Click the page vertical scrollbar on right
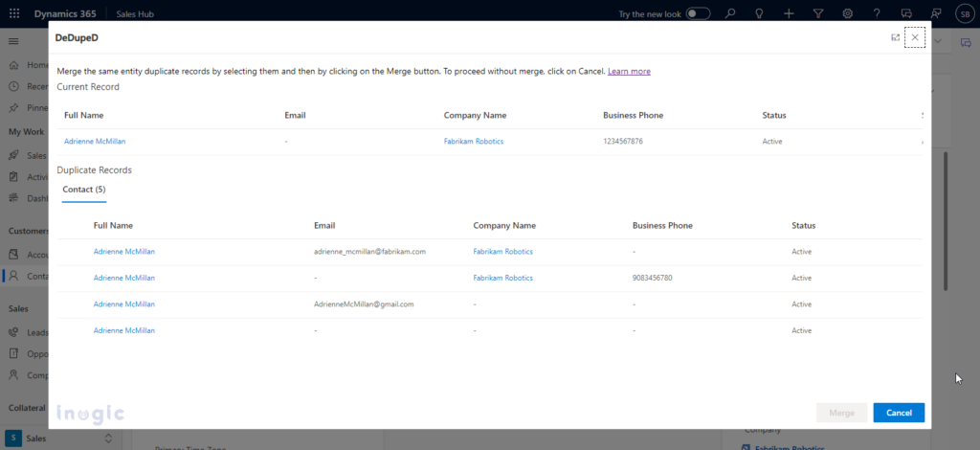The width and height of the screenshot is (980, 450). click(x=945, y=220)
